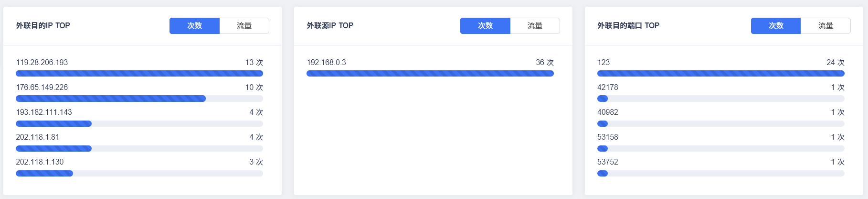Switch 外联目的端口 TOP panel to 流量
Viewport: 868px width, 199px height.
point(826,26)
